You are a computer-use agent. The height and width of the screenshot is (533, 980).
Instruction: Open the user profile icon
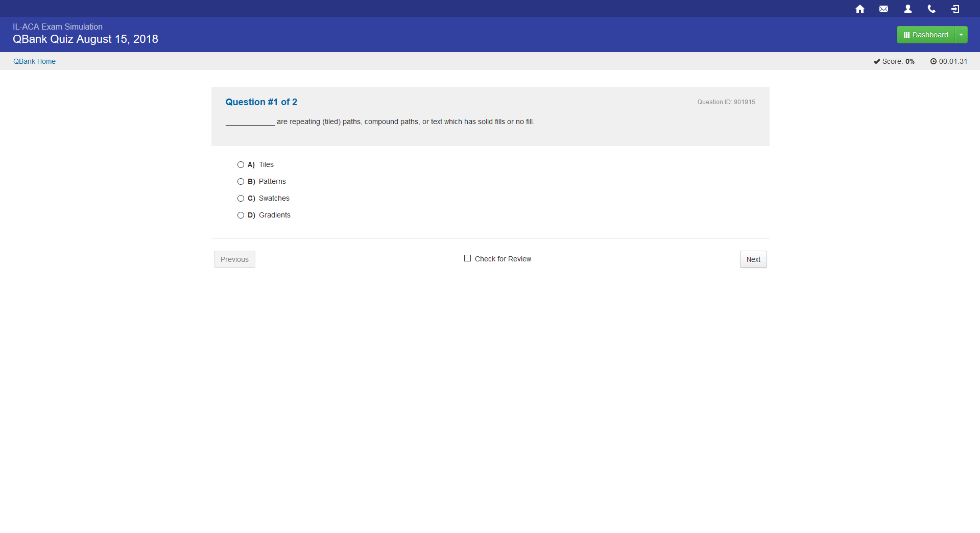click(907, 9)
